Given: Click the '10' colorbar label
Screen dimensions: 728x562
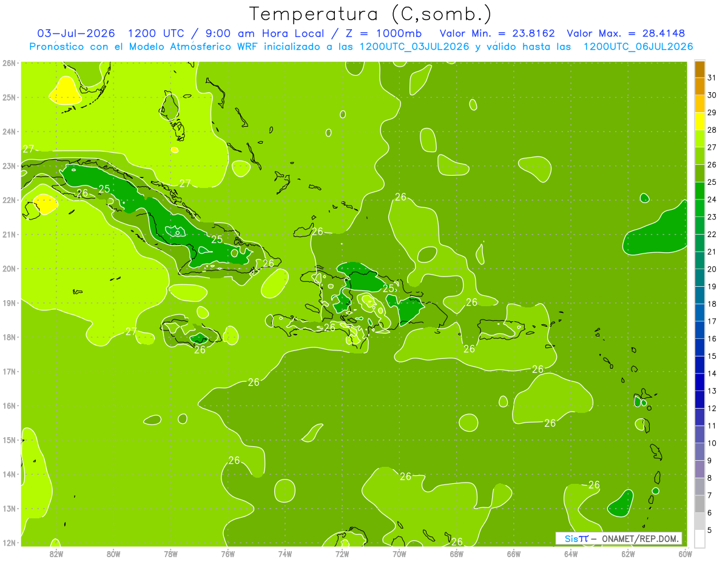Looking at the screenshot, I should click(x=712, y=443).
